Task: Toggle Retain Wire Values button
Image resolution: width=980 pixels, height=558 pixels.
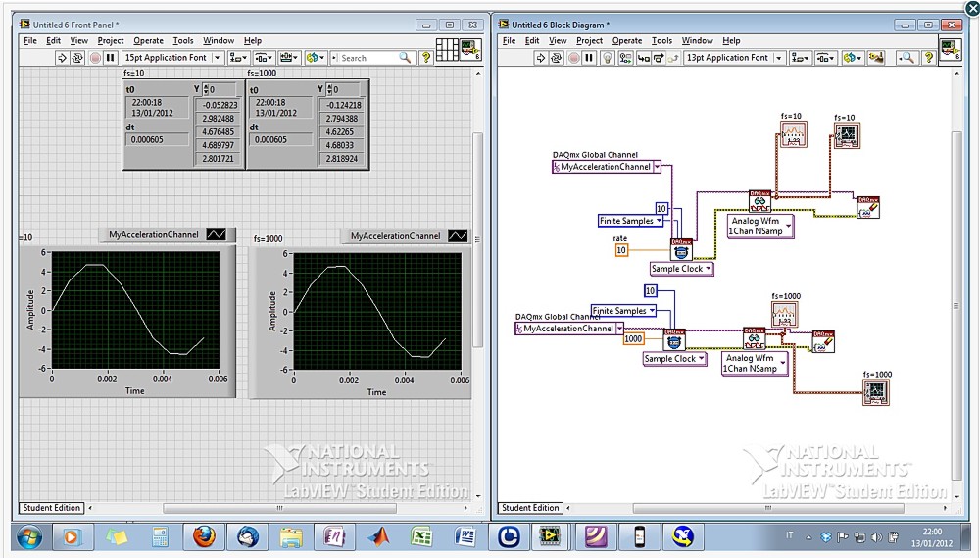Action: pyautogui.click(x=624, y=58)
